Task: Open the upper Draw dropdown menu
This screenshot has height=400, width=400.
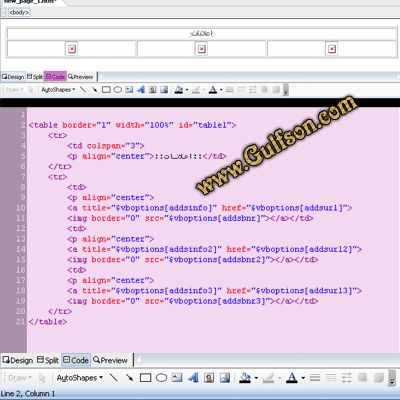Action: [14, 89]
